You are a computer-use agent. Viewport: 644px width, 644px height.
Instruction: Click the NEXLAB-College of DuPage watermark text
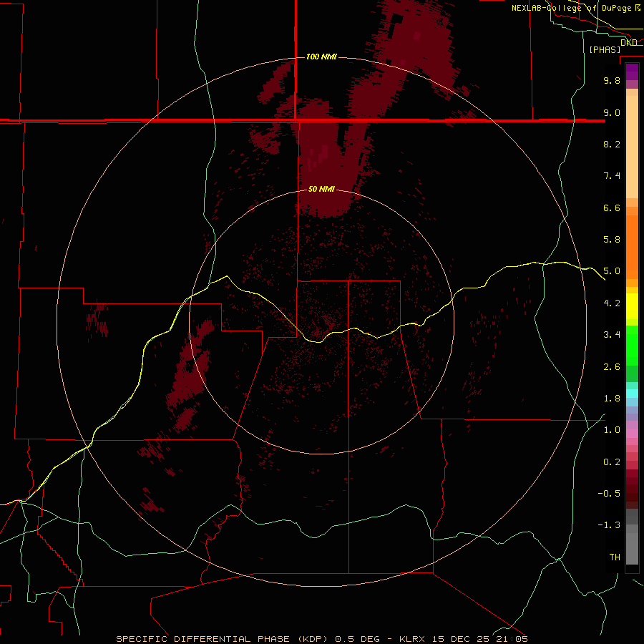[x=575, y=8]
